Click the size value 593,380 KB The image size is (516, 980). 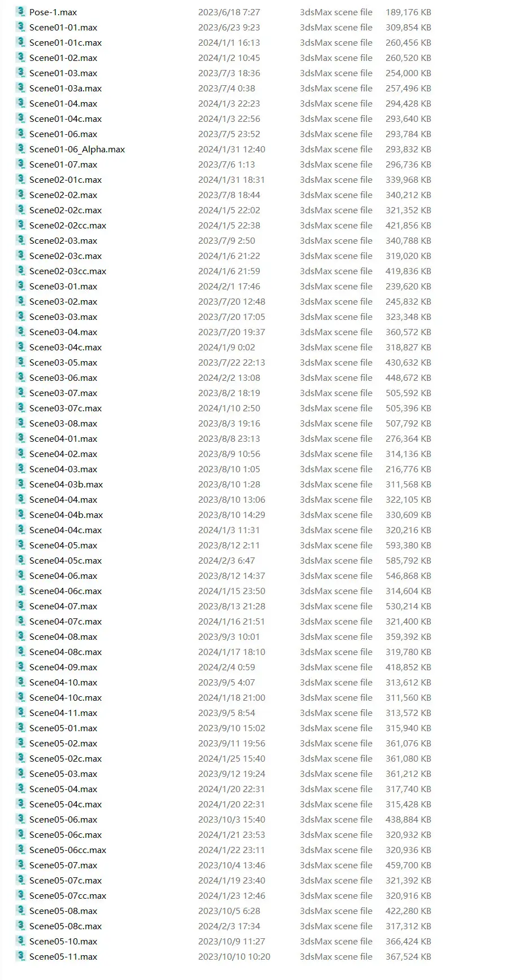click(x=408, y=545)
